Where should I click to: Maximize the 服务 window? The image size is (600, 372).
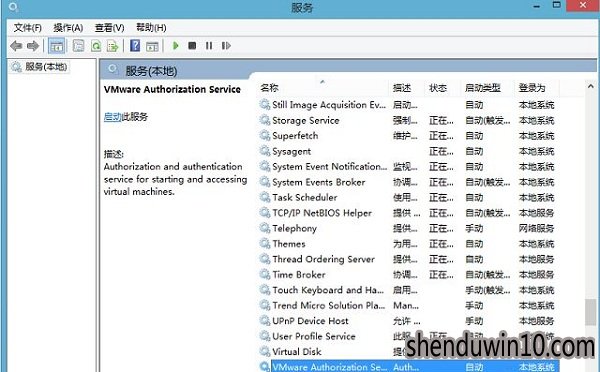[x=557, y=5]
